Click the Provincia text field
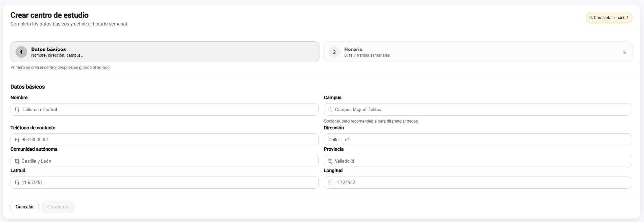The width and height of the screenshot is (644, 222). [x=477, y=161]
